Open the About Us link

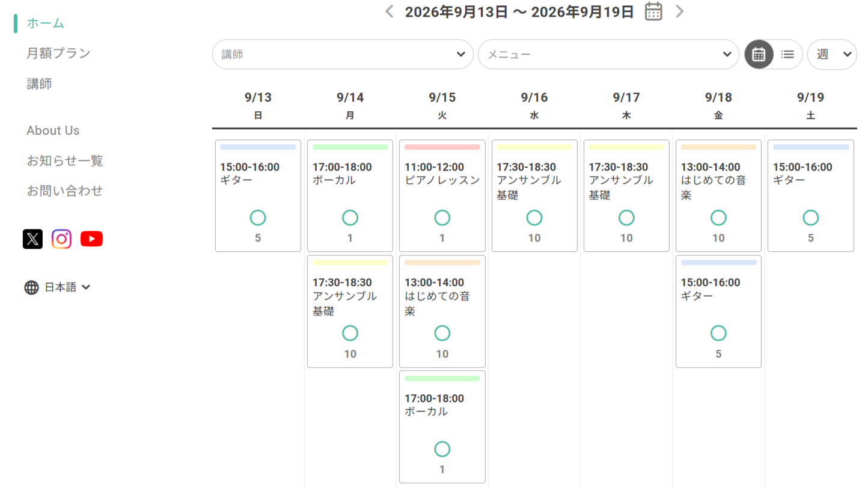53,130
